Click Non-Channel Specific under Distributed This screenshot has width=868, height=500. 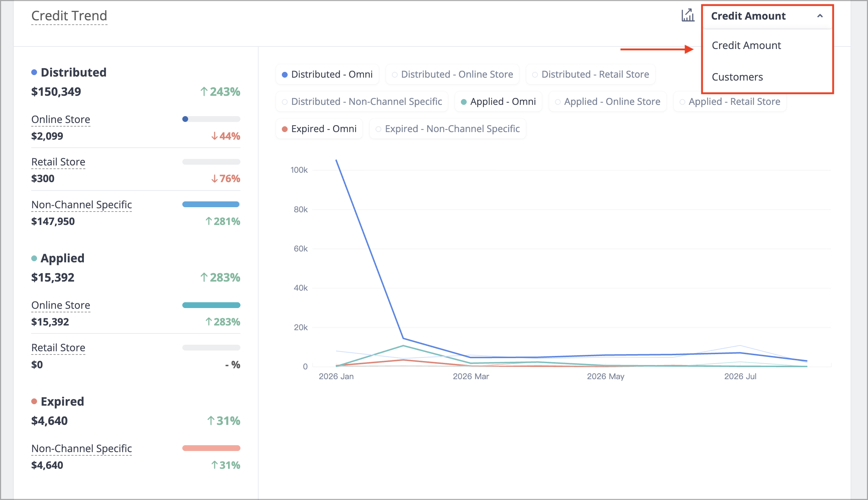(x=82, y=205)
